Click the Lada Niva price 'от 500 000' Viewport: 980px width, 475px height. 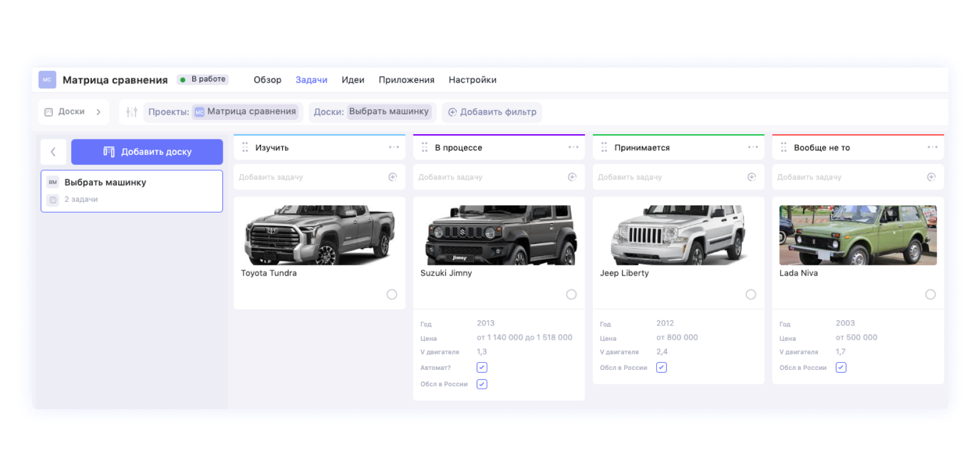856,337
